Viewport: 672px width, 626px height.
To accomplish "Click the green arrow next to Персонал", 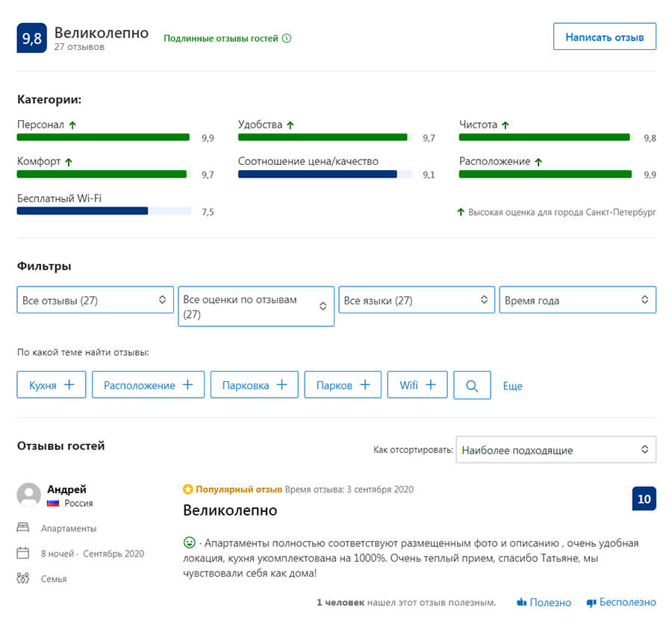I will pyautogui.click(x=72, y=125).
